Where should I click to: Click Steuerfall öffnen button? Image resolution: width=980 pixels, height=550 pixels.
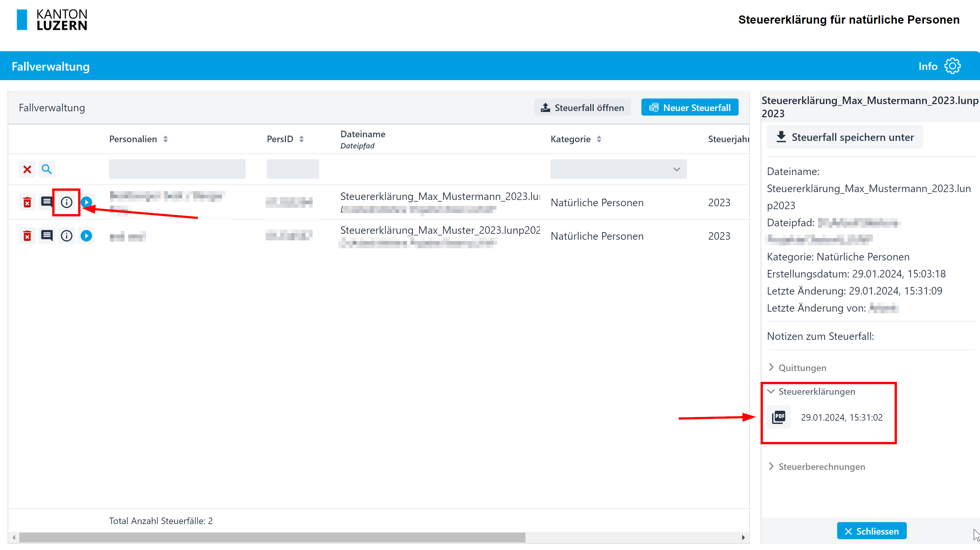[x=582, y=108]
